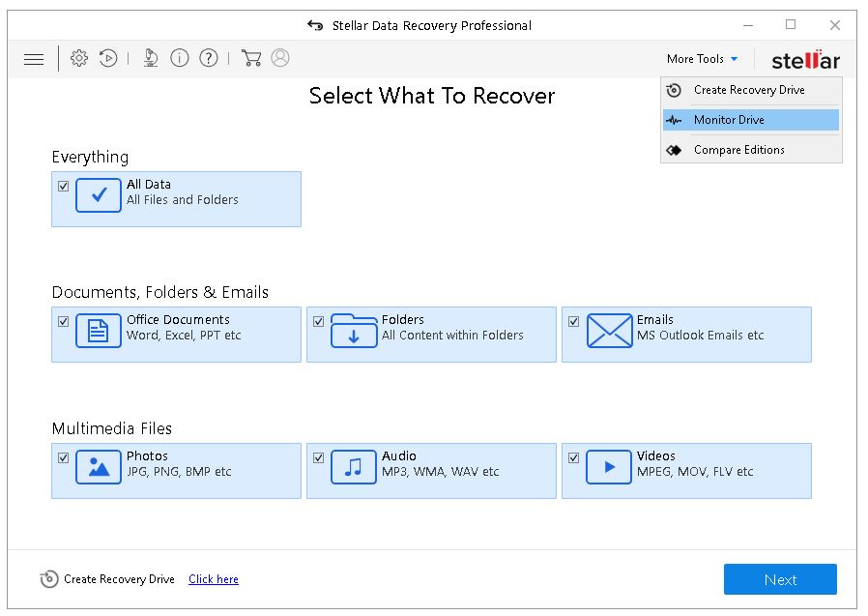The height and width of the screenshot is (616, 868).
Task: Open shopping cart to purchase
Action: pyautogui.click(x=250, y=58)
